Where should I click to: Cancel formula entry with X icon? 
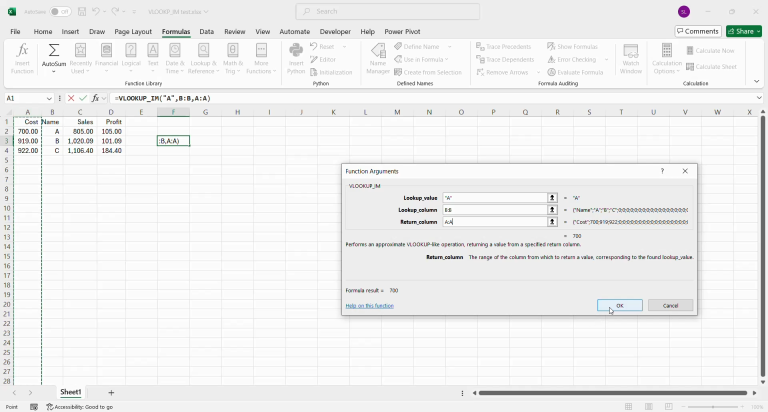coord(71,99)
